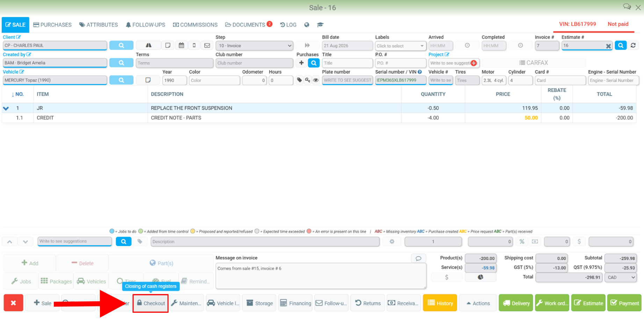This screenshot has height=319, width=644.
Task: Open the calendar icon in client row
Action: 181,45
